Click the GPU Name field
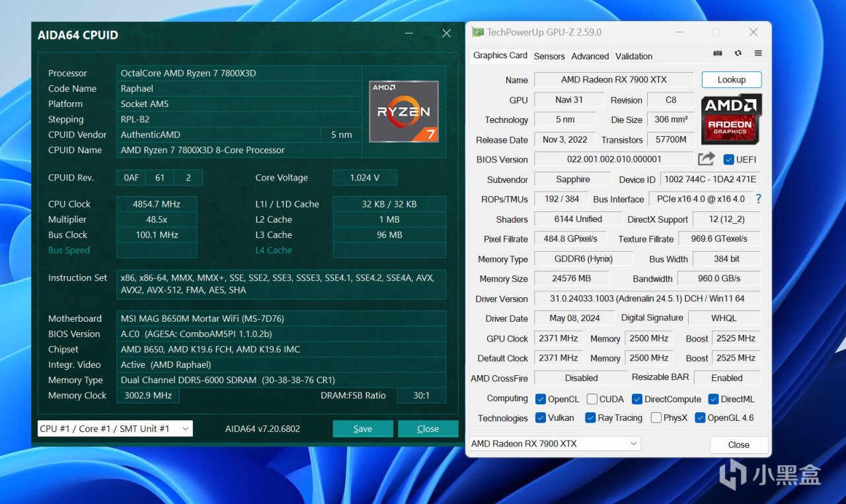The image size is (846, 504). [614, 79]
